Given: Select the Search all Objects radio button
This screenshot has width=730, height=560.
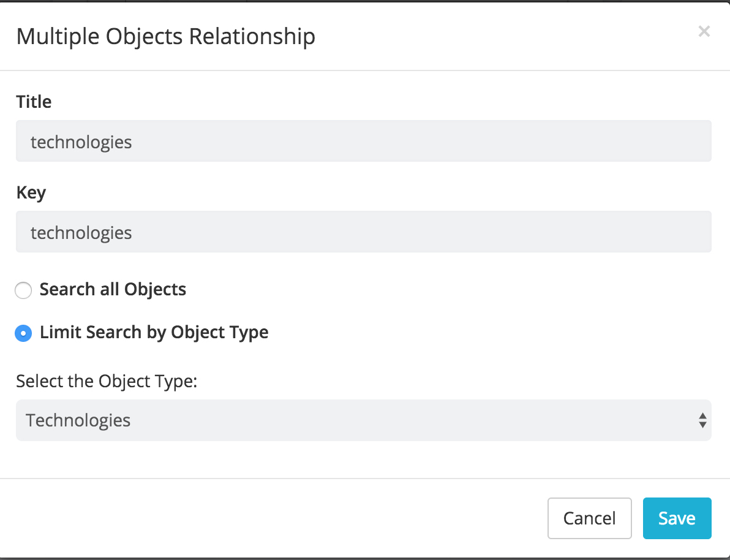Looking at the screenshot, I should 23,290.
